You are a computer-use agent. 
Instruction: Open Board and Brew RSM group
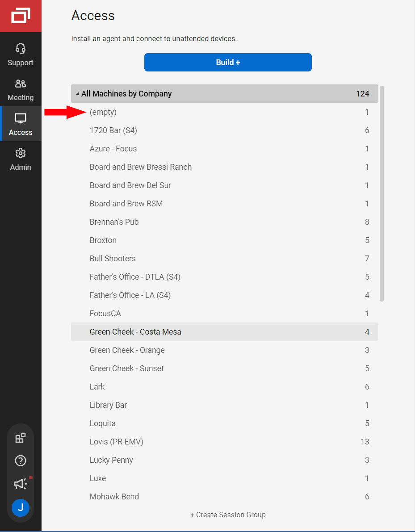[225, 204]
